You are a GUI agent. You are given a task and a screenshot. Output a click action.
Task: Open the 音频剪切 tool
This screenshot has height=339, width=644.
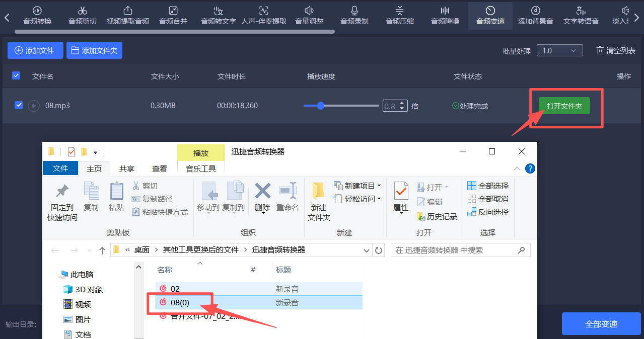82,15
